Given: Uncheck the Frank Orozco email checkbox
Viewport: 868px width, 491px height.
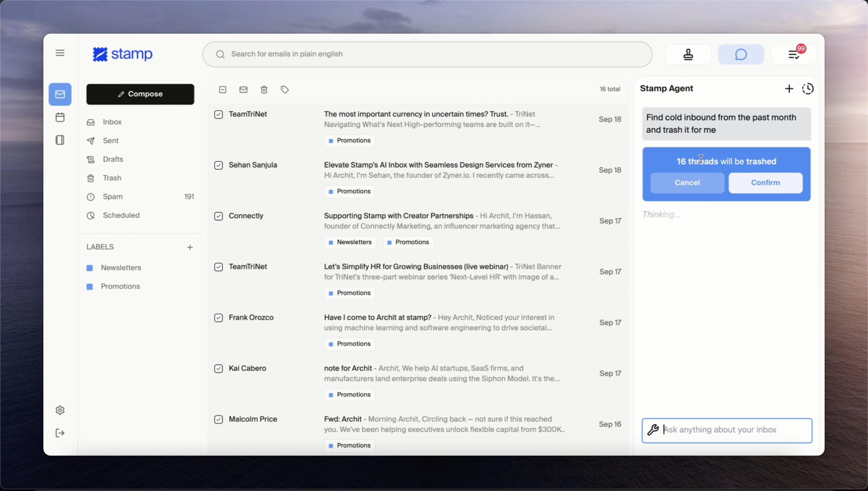Looking at the screenshot, I should point(218,318).
